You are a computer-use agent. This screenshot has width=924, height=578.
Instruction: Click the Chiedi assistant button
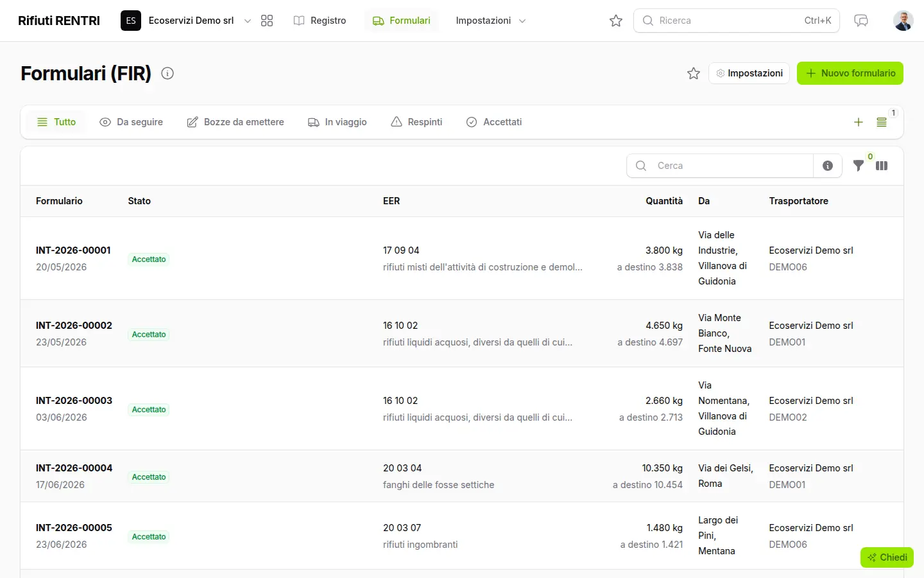(x=887, y=557)
